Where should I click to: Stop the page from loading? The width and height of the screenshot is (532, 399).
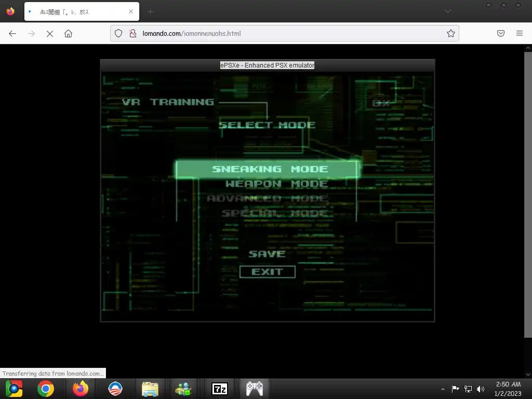coord(50,33)
